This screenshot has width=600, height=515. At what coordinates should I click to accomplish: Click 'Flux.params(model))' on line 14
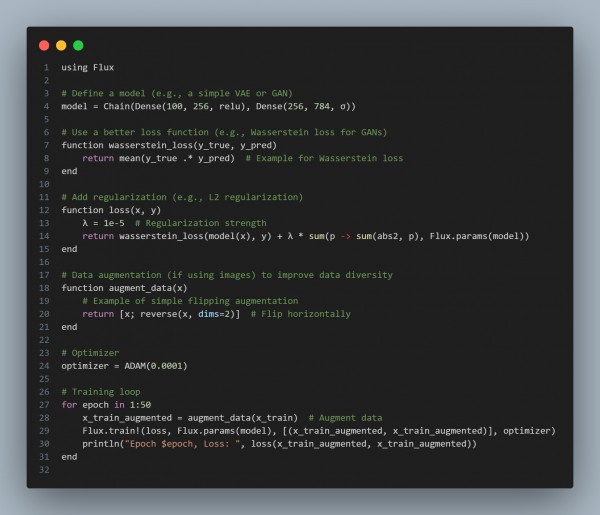point(479,236)
